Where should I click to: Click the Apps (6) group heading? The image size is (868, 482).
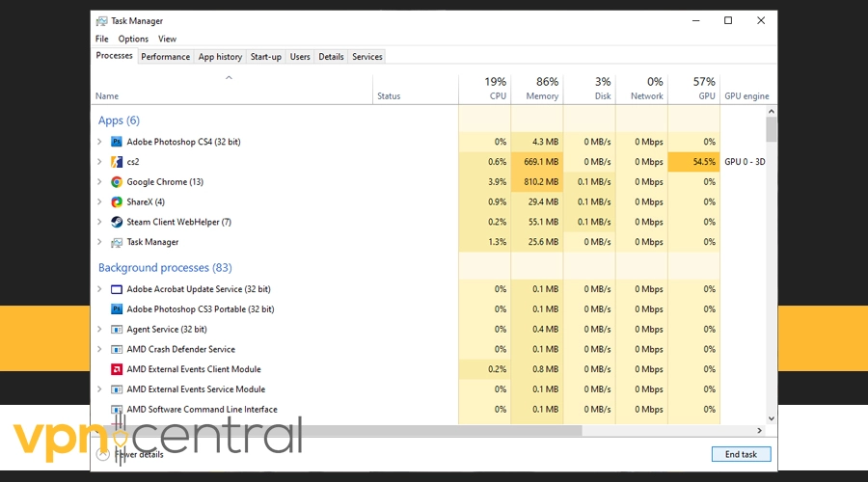pyautogui.click(x=119, y=120)
